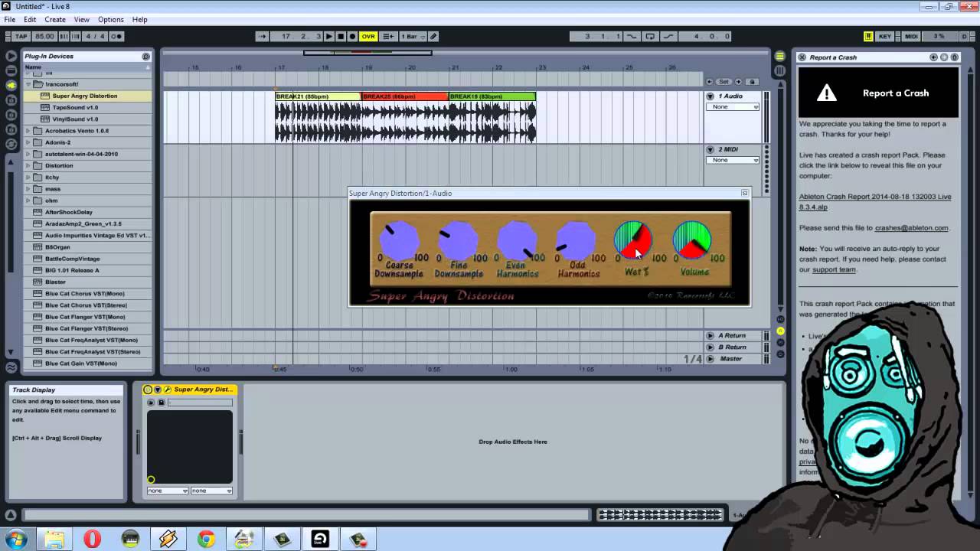The width and height of the screenshot is (980, 551).
Task: Toggle the OVR overdub switch
Action: [x=368, y=36]
